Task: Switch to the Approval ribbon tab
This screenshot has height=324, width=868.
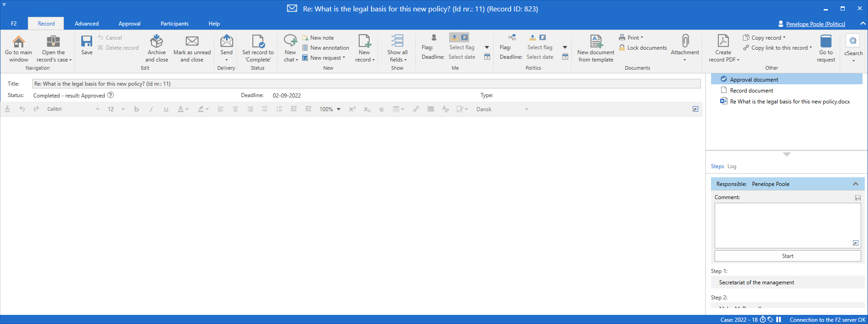Action: pyautogui.click(x=129, y=24)
